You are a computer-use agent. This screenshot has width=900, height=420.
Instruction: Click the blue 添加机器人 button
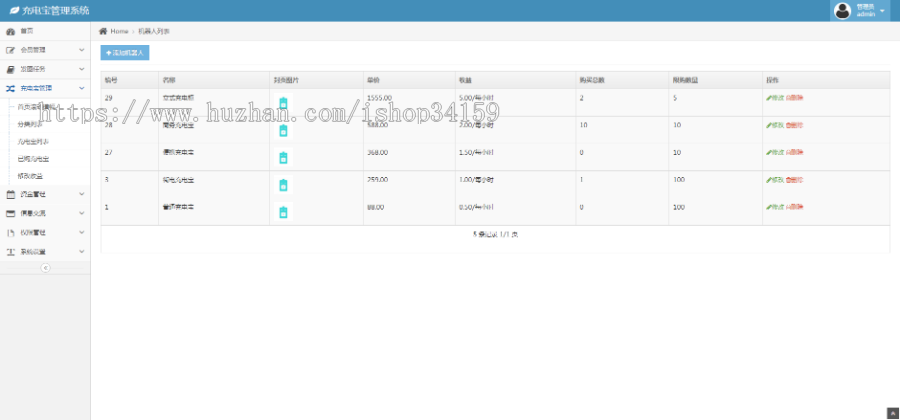125,52
